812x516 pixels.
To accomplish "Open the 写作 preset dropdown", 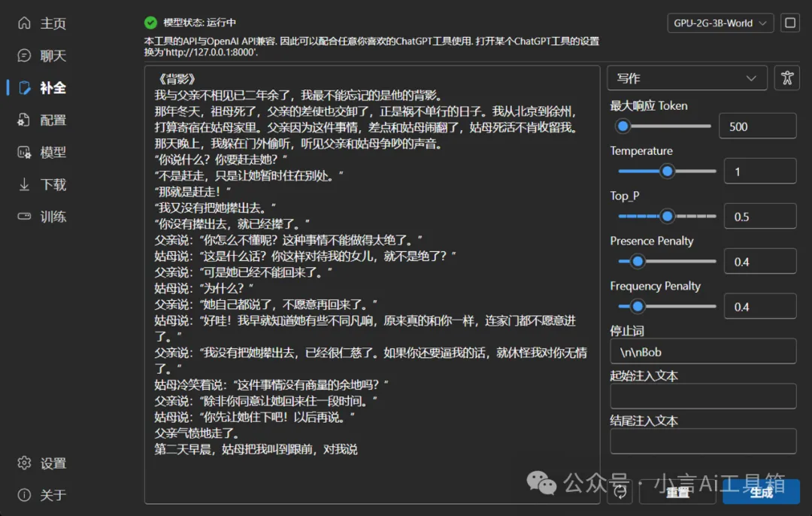I will tap(686, 78).
